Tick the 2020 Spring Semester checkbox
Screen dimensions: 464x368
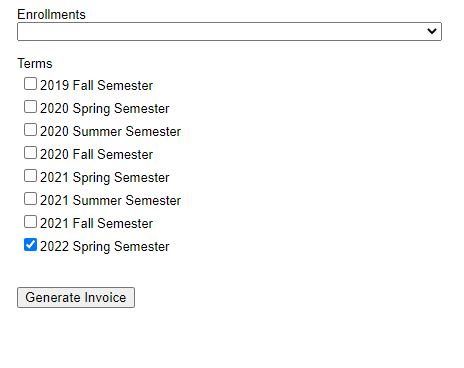click(x=30, y=107)
